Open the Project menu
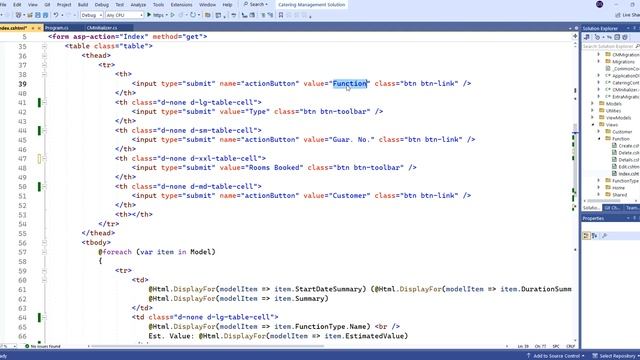This screenshot has width=640, height=360. click(64, 4)
